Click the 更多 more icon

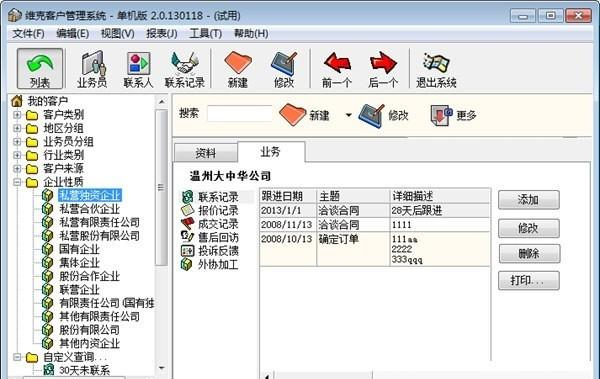pos(441,115)
